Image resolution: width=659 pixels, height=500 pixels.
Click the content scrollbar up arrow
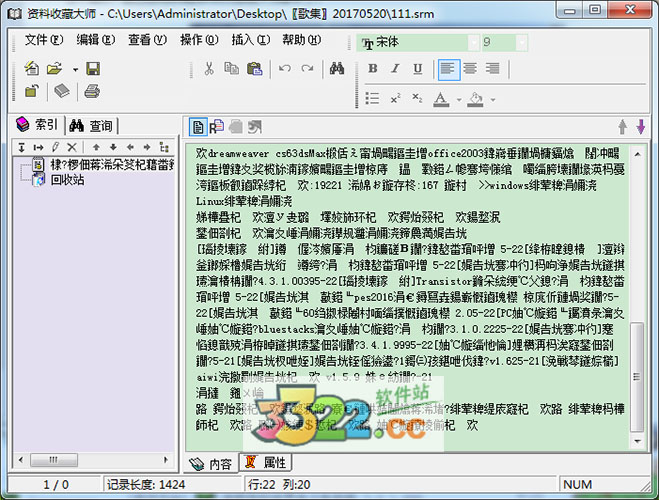tap(638, 154)
